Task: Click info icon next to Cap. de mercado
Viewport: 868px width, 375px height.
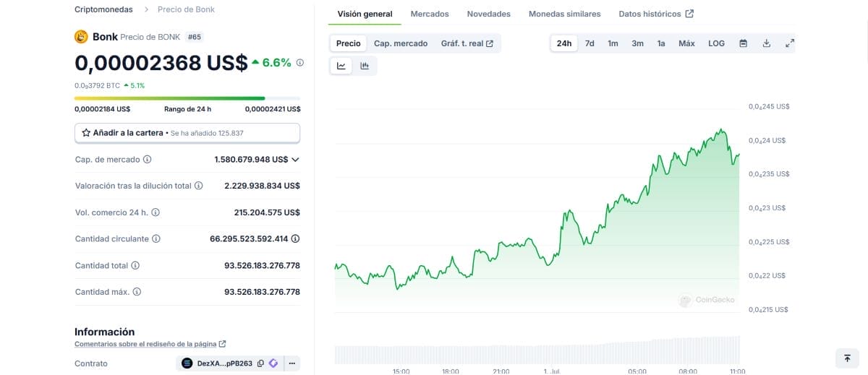Action: pyautogui.click(x=148, y=159)
